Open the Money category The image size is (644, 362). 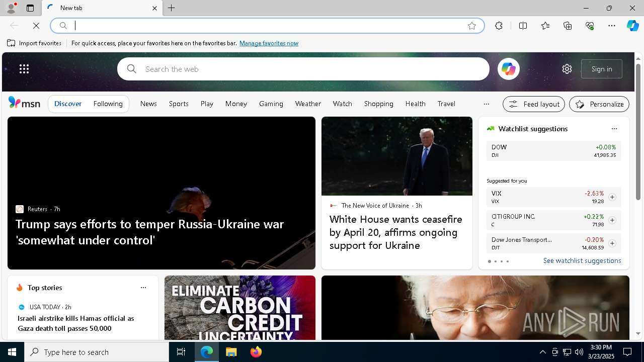click(x=236, y=104)
